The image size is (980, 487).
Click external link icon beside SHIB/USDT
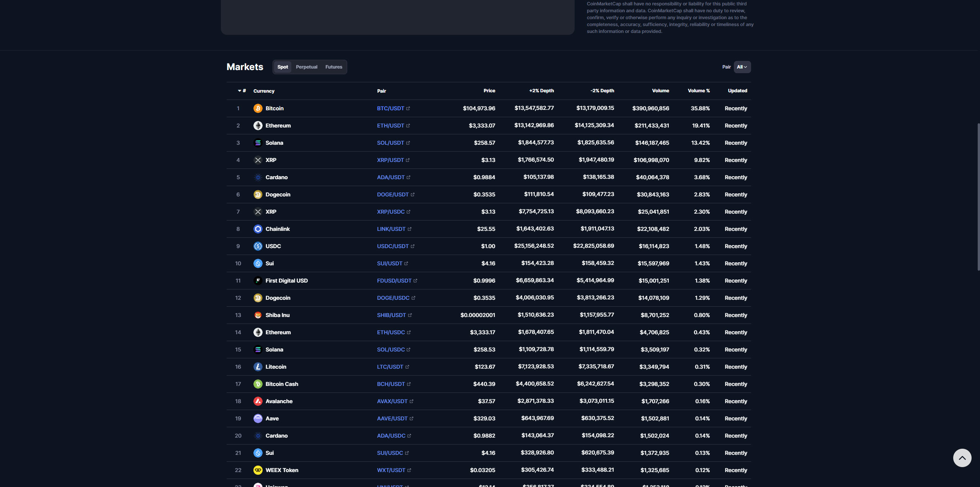click(410, 315)
